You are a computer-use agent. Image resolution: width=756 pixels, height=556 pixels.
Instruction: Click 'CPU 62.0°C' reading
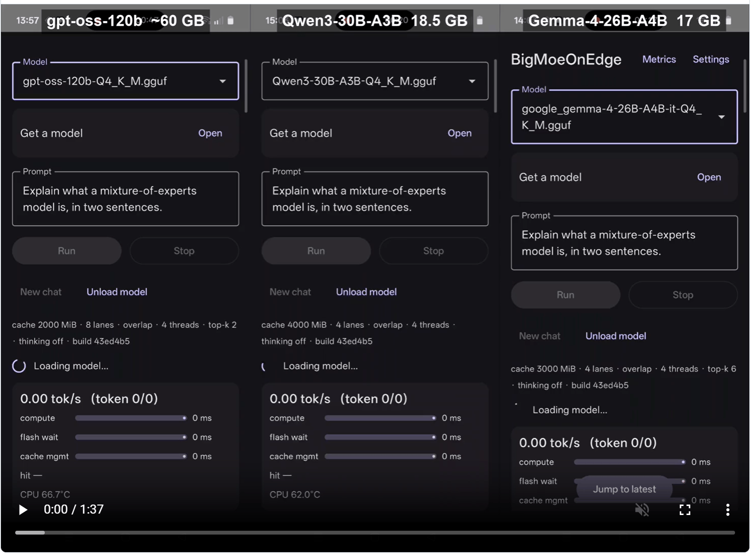295,495
